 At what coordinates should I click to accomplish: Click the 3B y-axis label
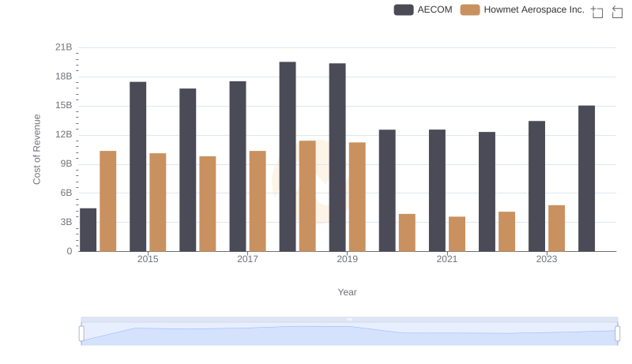pyautogui.click(x=66, y=222)
